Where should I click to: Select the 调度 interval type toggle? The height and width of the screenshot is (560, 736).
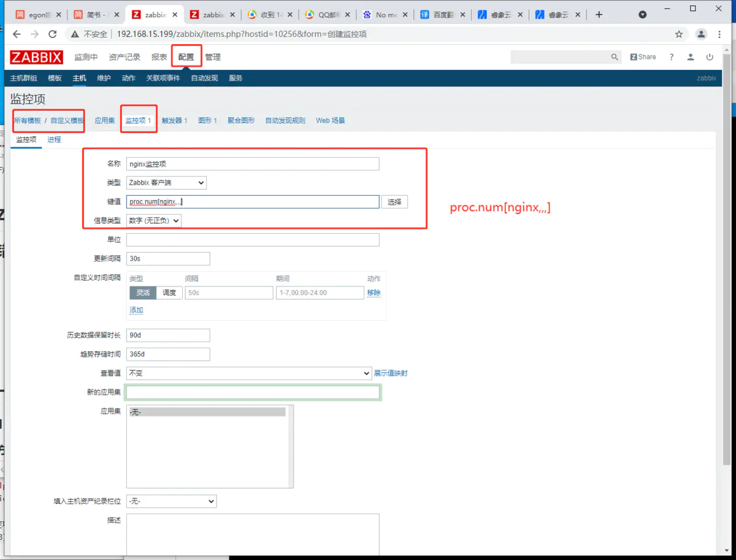(169, 293)
